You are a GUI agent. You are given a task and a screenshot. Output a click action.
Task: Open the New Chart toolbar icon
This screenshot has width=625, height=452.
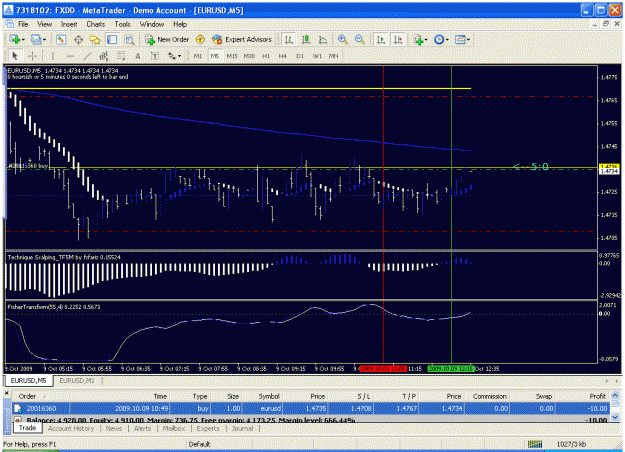coord(15,39)
